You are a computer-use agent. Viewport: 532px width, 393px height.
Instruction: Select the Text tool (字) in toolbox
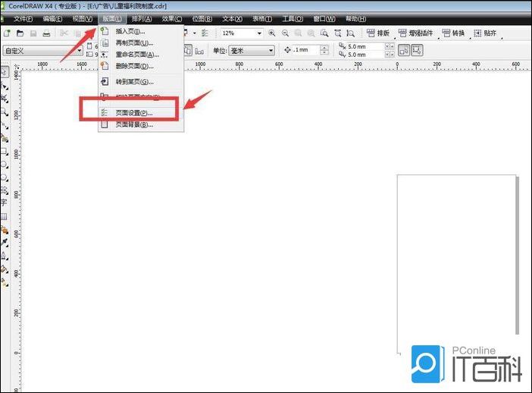4,203
